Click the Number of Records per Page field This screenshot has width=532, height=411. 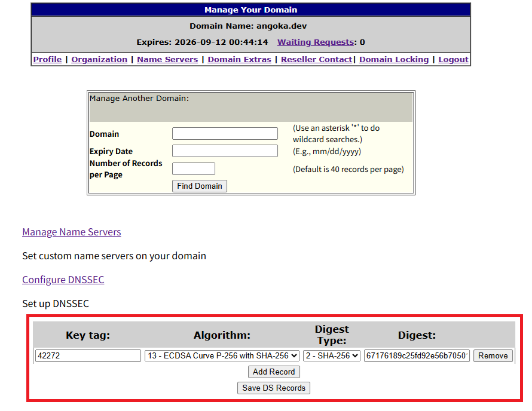coord(193,169)
